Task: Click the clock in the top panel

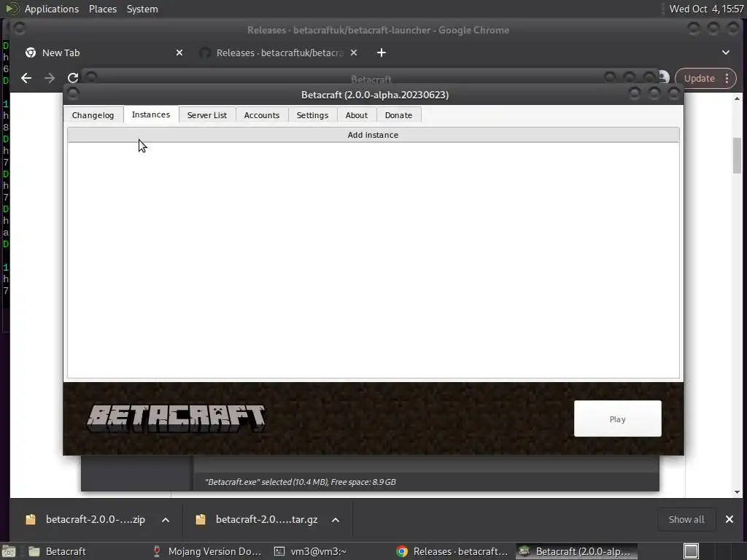Action: [x=706, y=9]
